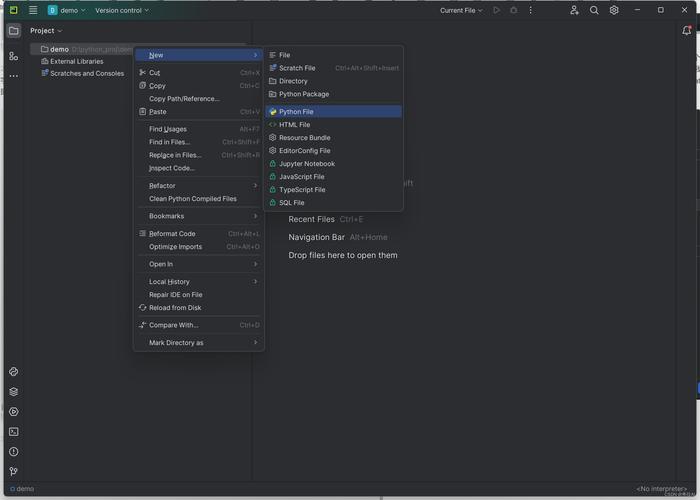Choose SQL File entry
Screen dimensions: 700x500
pyautogui.click(x=333, y=203)
